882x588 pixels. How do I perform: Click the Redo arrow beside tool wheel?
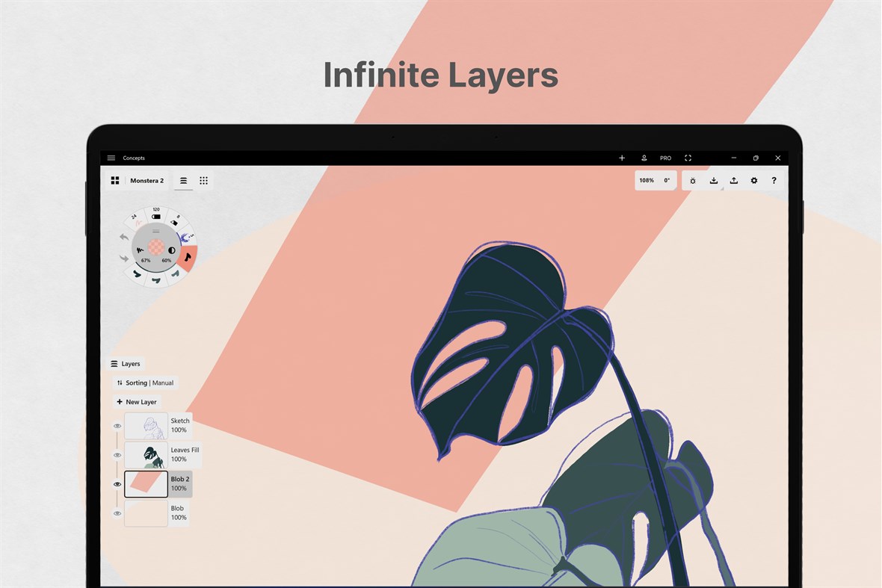point(124,259)
